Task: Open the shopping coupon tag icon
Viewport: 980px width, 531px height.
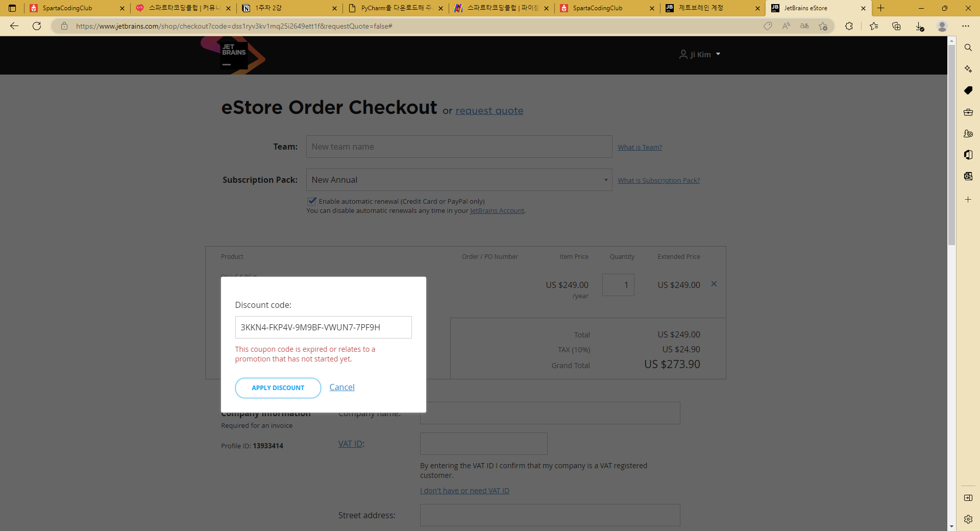Action: point(768,26)
